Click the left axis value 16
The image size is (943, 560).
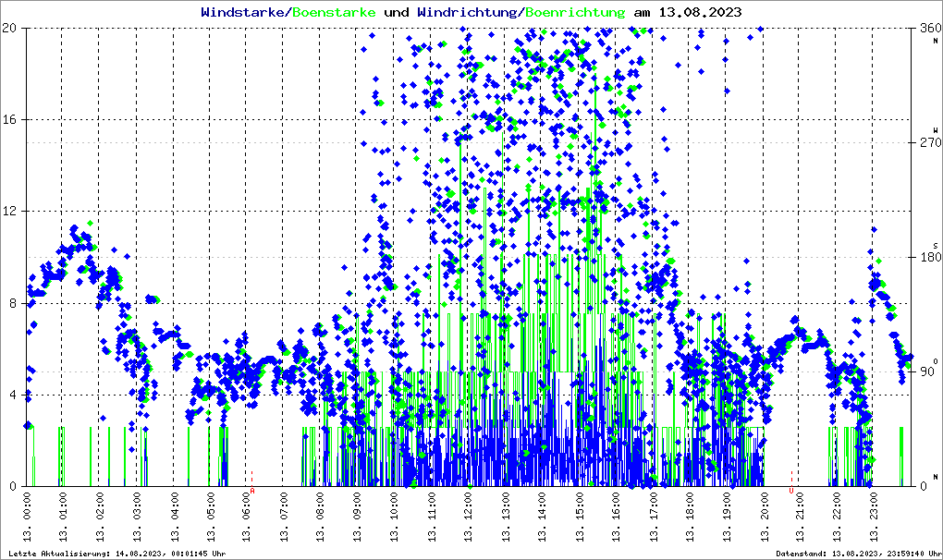coord(11,120)
